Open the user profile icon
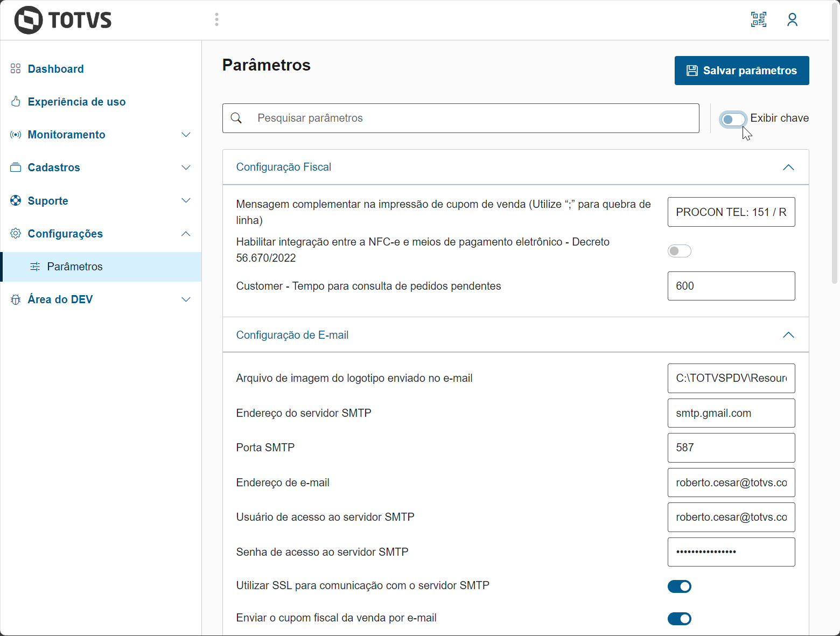 tap(792, 20)
